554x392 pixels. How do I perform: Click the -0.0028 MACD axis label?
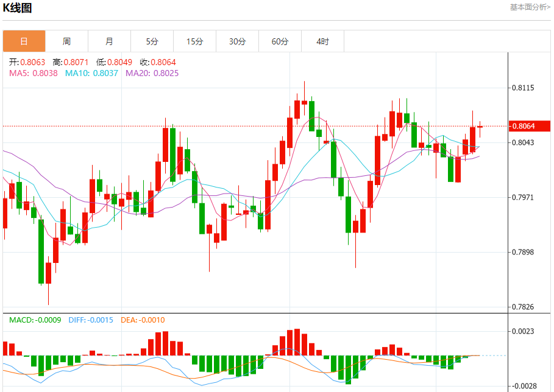tap(523, 386)
